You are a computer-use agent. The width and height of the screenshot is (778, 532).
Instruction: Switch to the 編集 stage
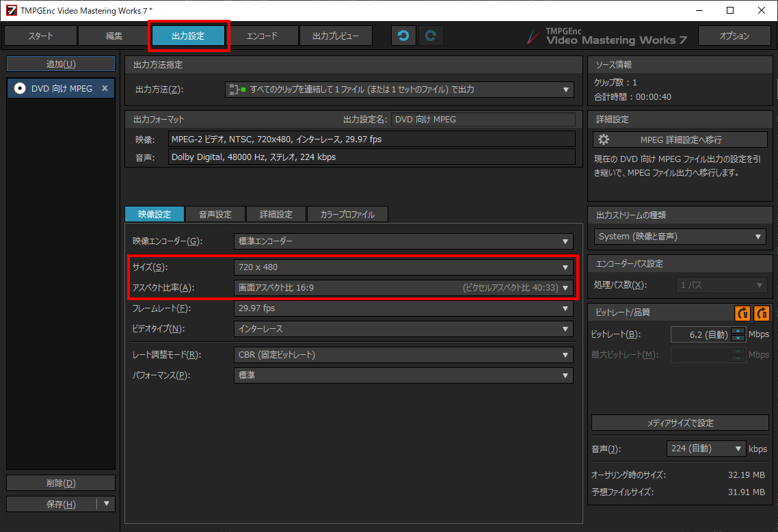114,36
